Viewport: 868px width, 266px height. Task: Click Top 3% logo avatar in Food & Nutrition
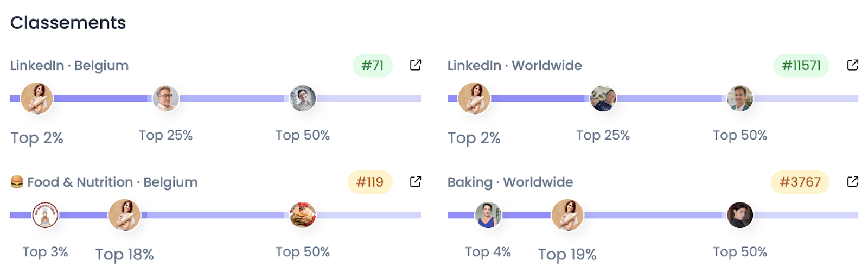(45, 215)
